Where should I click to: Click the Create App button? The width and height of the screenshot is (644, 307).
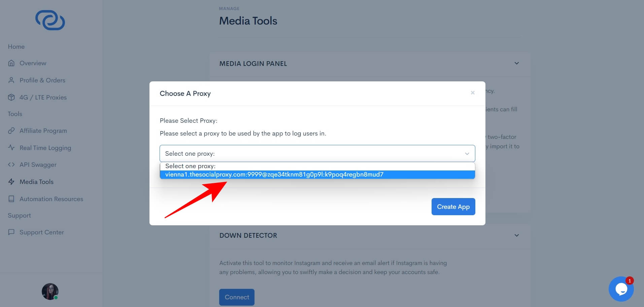click(453, 206)
